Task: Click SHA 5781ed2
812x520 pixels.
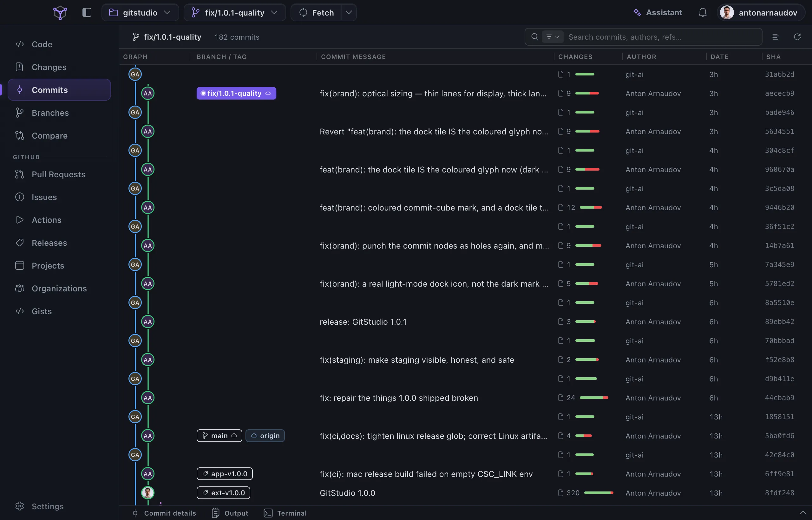Action: click(780, 283)
